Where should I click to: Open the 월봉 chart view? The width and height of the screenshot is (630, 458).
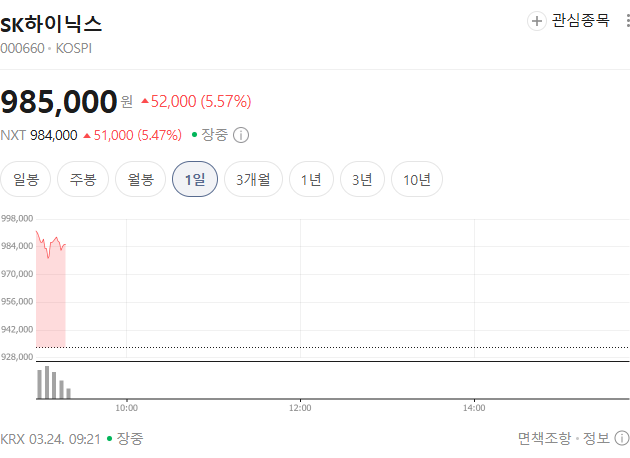(x=140, y=180)
